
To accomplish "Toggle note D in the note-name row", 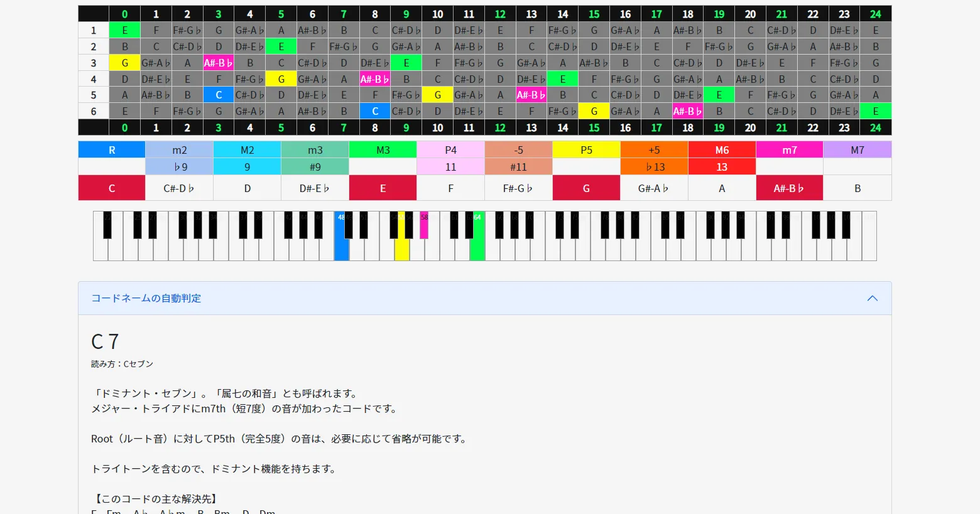I will [248, 188].
